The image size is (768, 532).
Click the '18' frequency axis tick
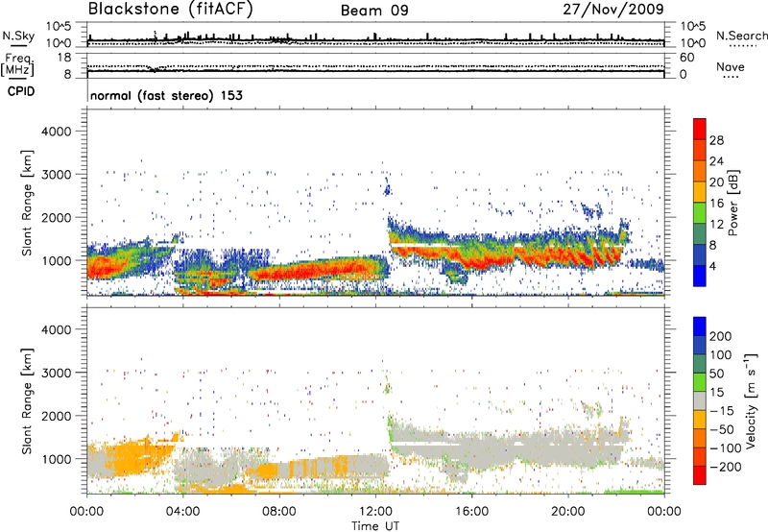coord(64,58)
